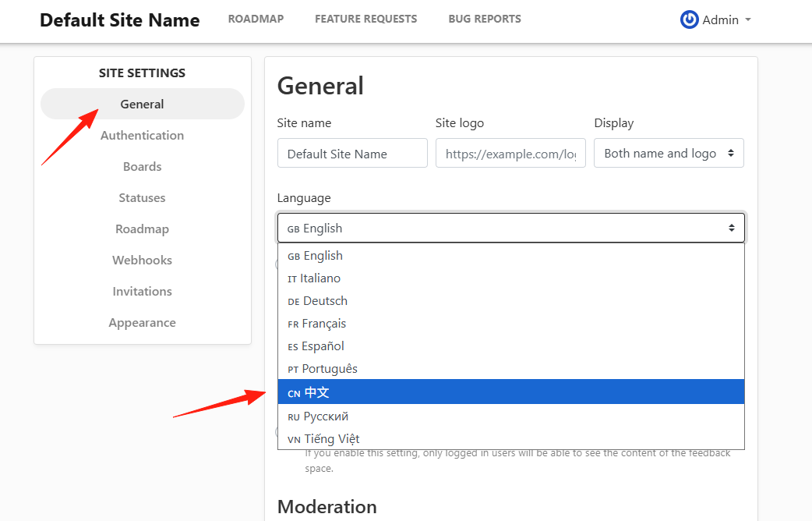Focus the Site name input field
Screen dimensions: 812x521
coord(353,153)
